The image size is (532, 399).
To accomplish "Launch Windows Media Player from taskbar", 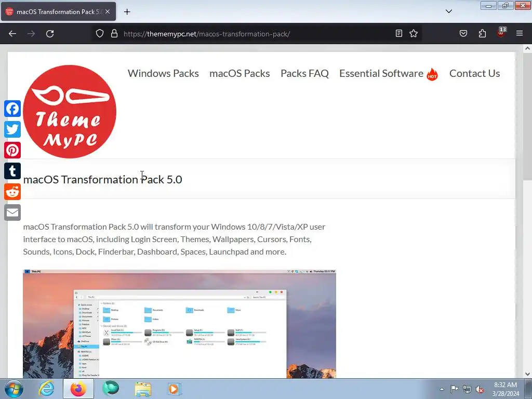I will pyautogui.click(x=175, y=389).
